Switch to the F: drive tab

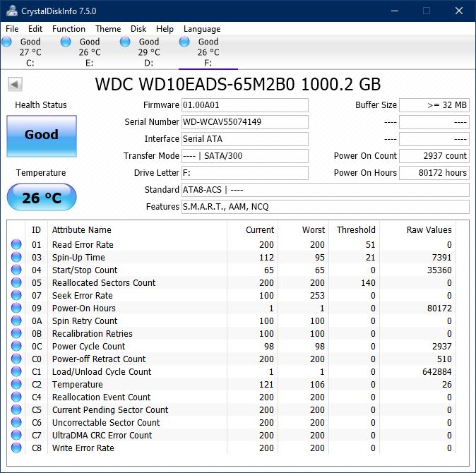point(208,52)
